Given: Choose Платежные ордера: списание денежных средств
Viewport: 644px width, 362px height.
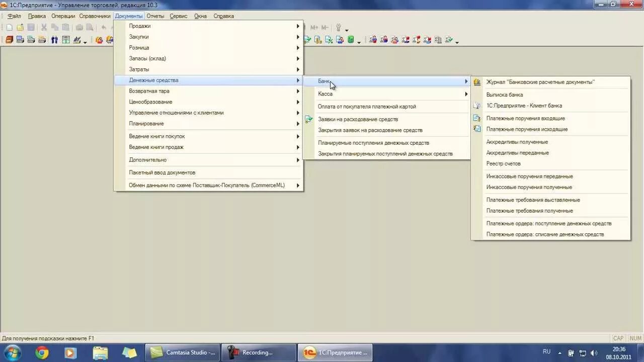Looking at the screenshot, I should pos(550,234).
